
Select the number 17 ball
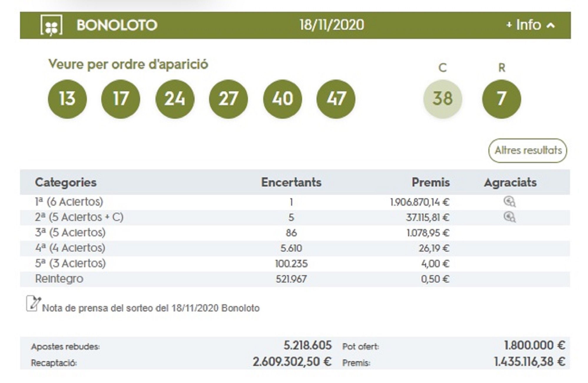[x=120, y=99]
